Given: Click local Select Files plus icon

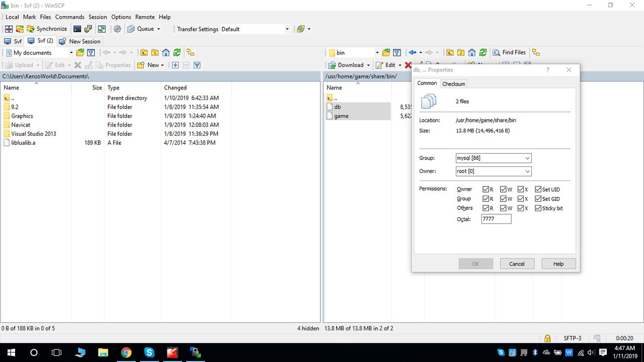Looking at the screenshot, I should 175,65.
